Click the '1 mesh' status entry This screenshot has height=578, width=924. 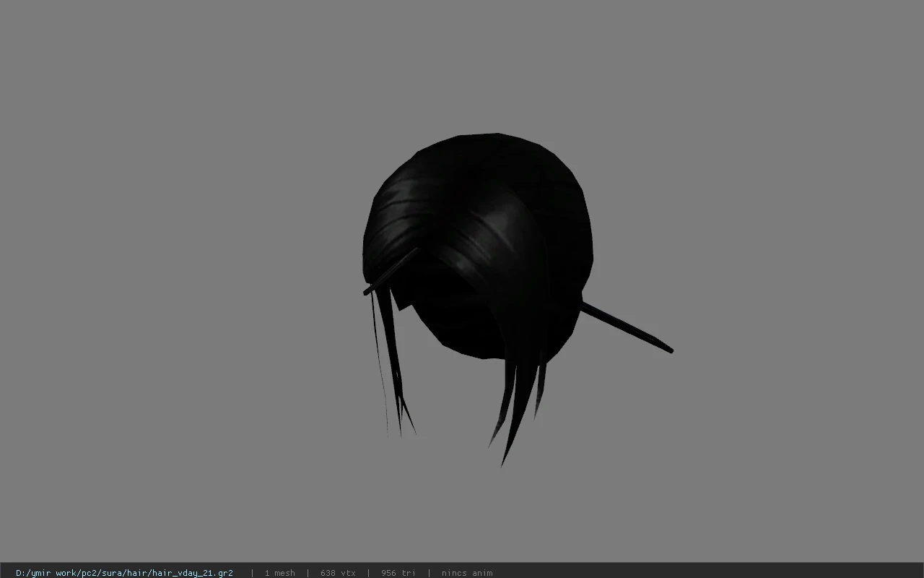point(279,573)
